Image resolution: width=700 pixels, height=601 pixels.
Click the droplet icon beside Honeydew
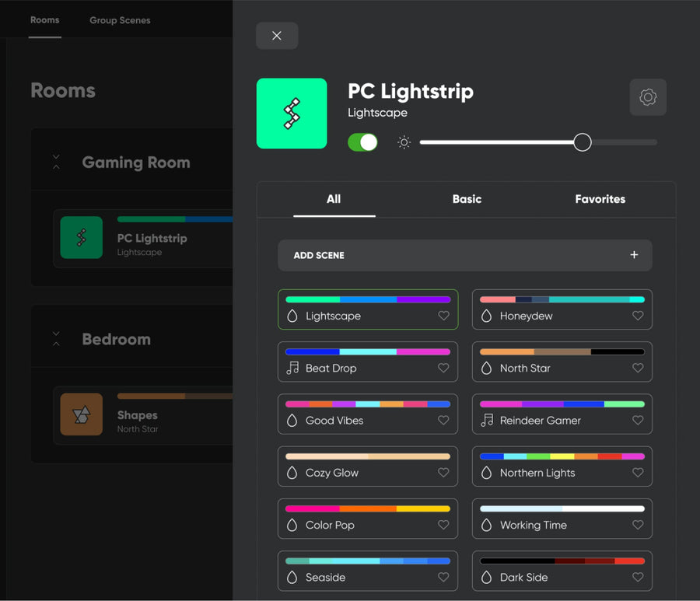click(x=486, y=316)
